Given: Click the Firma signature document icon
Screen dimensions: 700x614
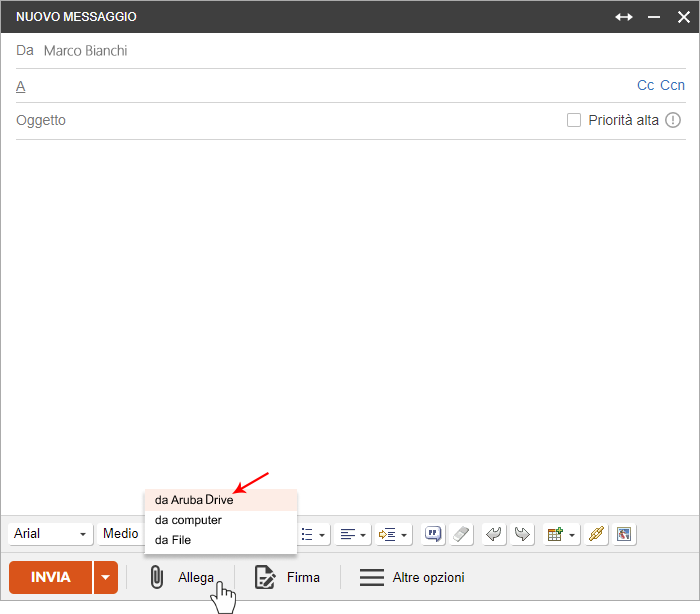Looking at the screenshot, I should 265,577.
